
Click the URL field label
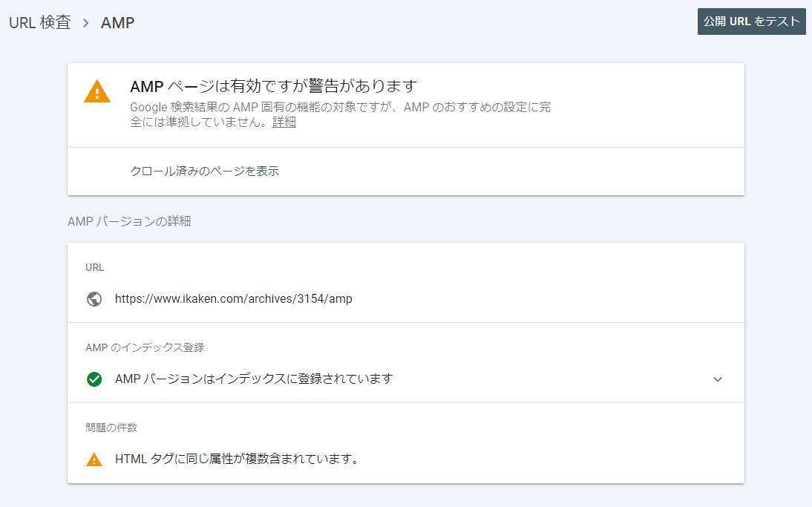point(95,267)
